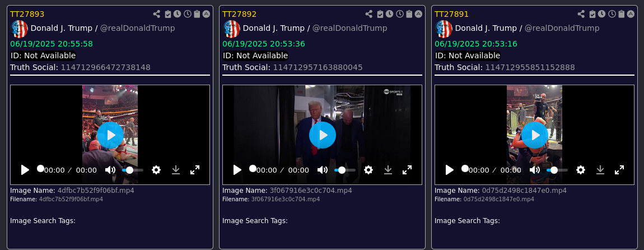Adjust the TT27891 volume slider
Image resolution: width=644 pixels, height=250 pixels.
click(x=557, y=170)
